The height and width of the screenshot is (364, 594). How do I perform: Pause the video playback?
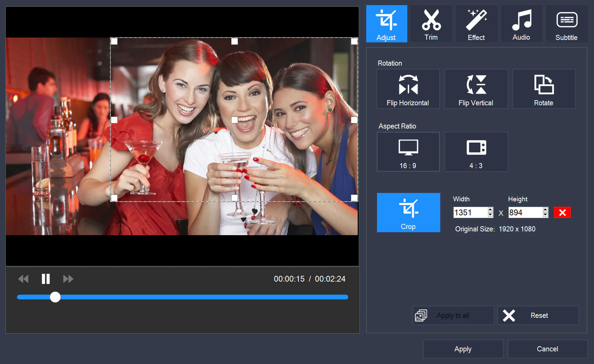click(x=45, y=279)
